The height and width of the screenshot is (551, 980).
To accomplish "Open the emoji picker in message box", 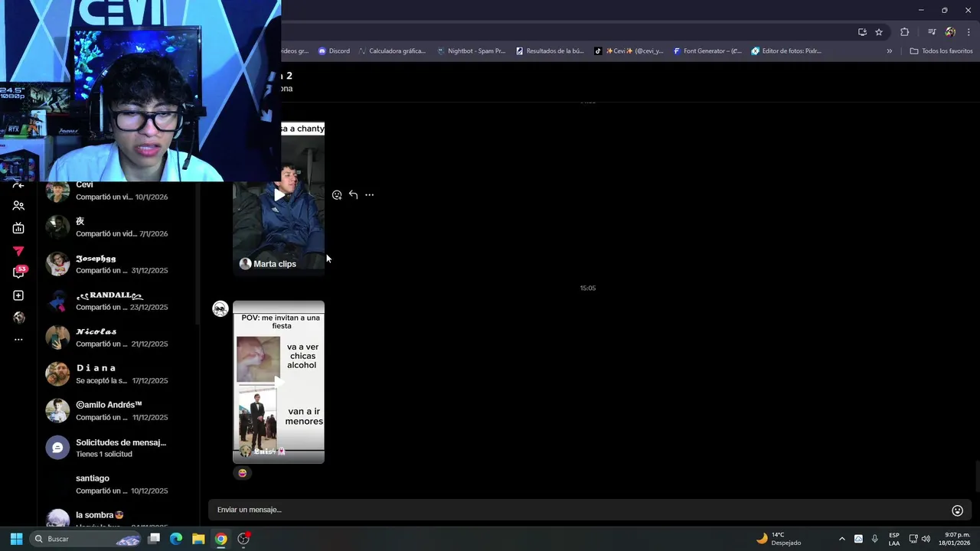I will [x=957, y=510].
